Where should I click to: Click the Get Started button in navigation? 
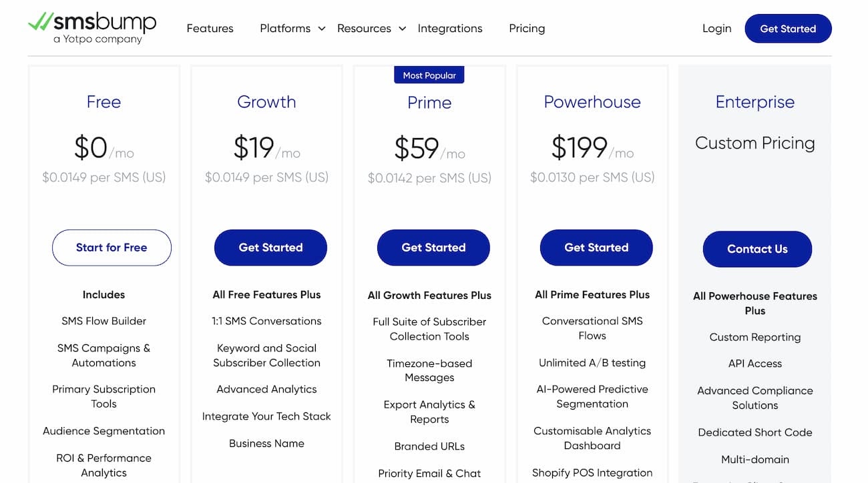788,28
